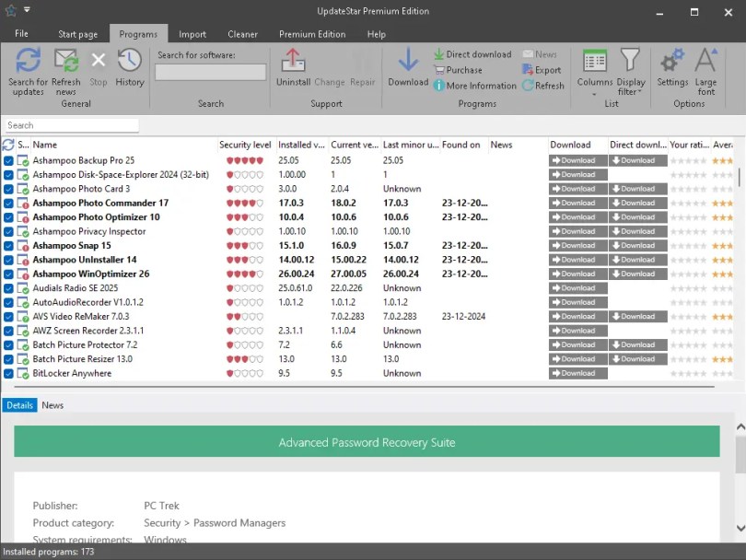The height and width of the screenshot is (560, 746).
Task: Click status icon for Ashampoo Snap 15
Action: point(23,246)
